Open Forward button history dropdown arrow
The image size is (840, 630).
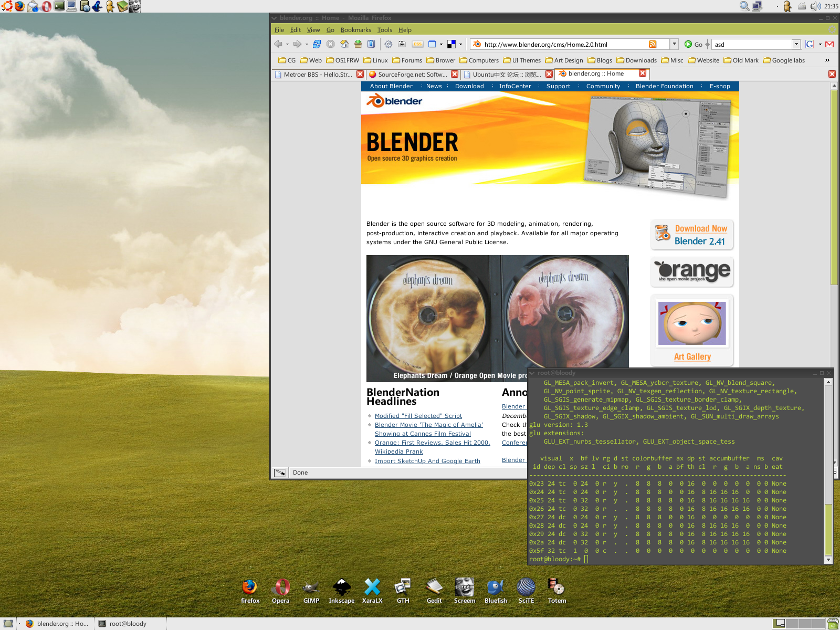[x=307, y=45]
